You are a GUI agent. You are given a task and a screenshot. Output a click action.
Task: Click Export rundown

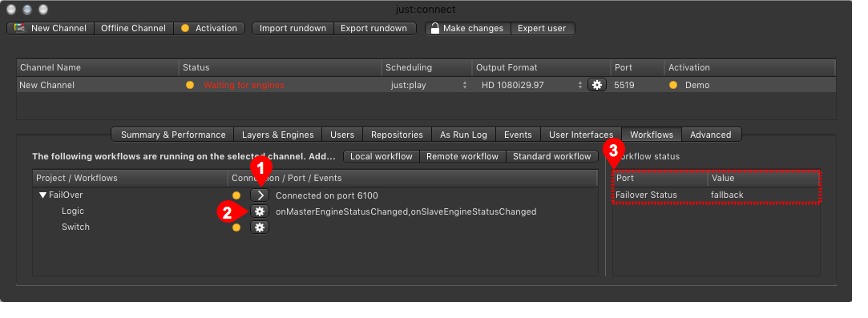point(374,28)
